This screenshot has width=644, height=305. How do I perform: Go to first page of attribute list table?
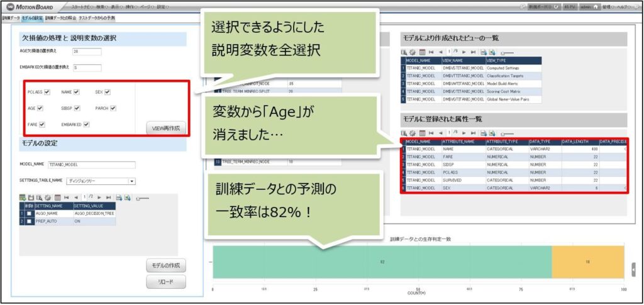(x=431, y=133)
